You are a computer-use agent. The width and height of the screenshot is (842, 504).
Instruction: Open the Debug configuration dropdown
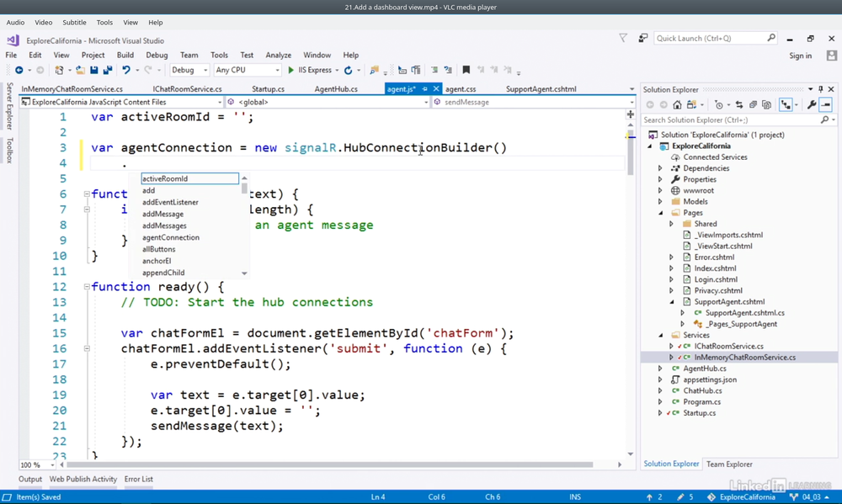click(x=189, y=70)
